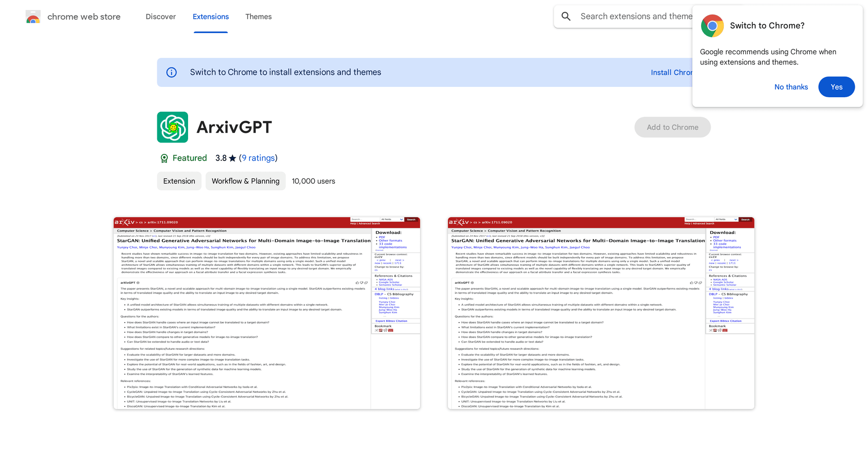Click the info icon in blue banner
The image size is (868, 453).
coord(171,72)
